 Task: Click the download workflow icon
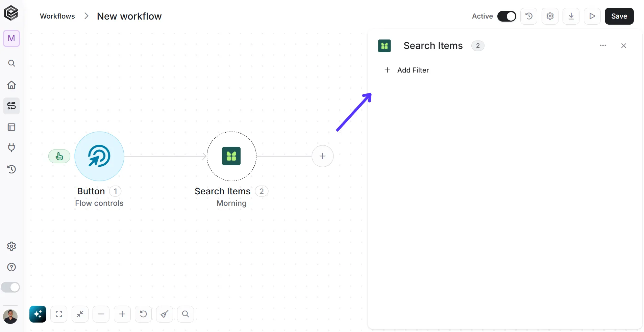click(x=571, y=16)
